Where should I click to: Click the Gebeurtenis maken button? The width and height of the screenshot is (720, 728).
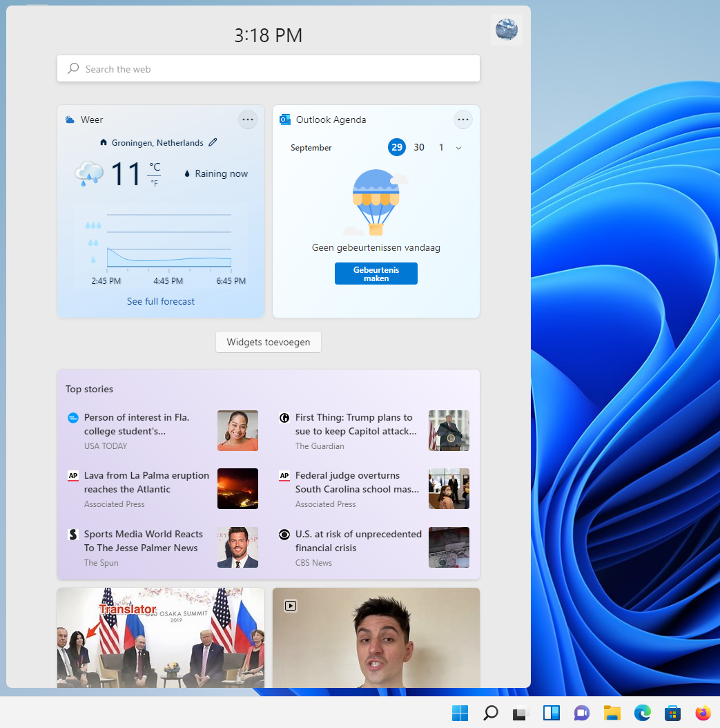coord(376,274)
